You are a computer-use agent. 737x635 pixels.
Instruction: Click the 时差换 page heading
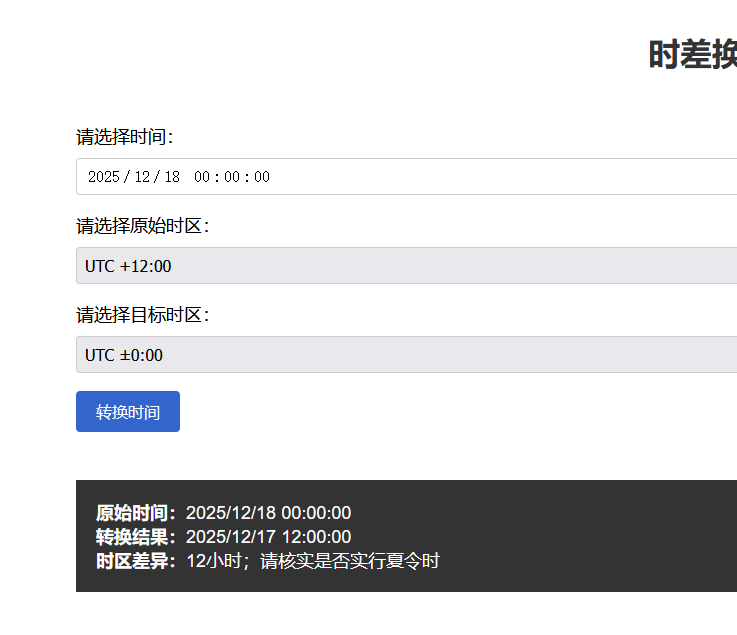[692, 55]
